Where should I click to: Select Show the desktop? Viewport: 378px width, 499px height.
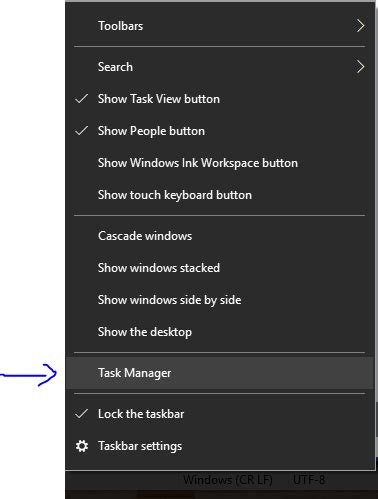(220, 332)
